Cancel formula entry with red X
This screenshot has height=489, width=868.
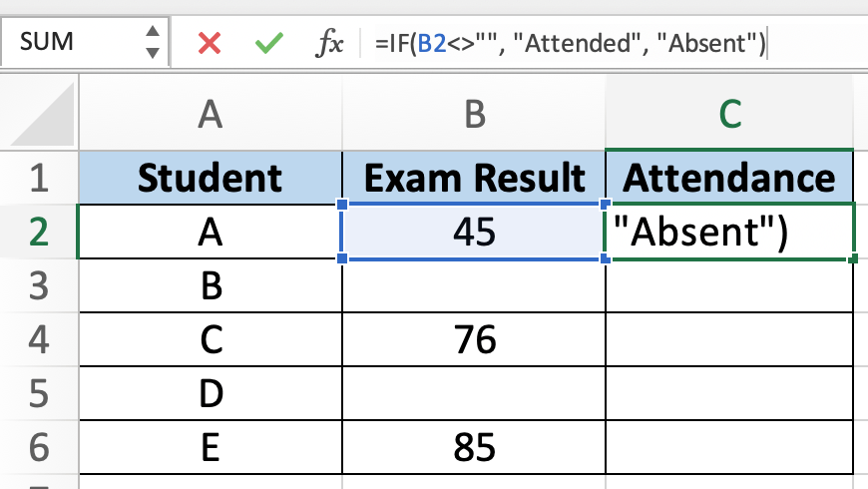[x=209, y=43]
